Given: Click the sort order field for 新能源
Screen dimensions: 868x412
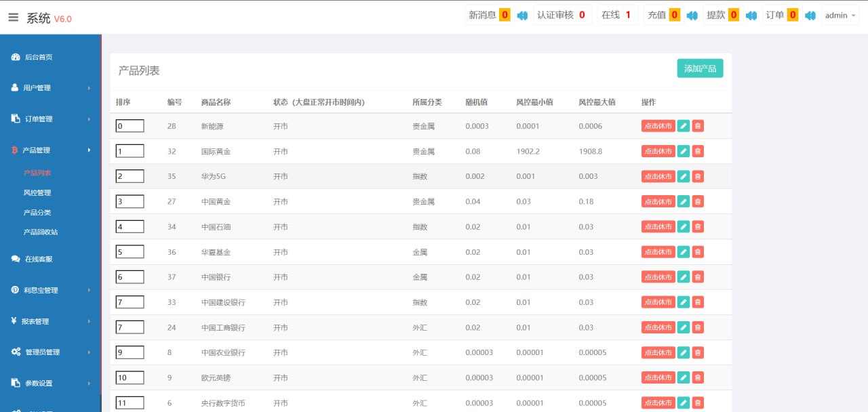Looking at the screenshot, I should coord(130,126).
